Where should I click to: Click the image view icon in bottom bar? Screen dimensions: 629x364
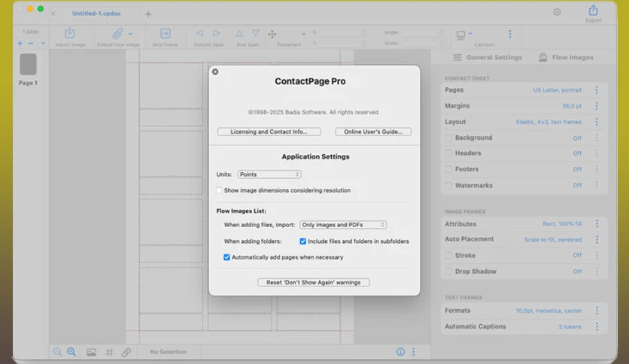(92, 353)
